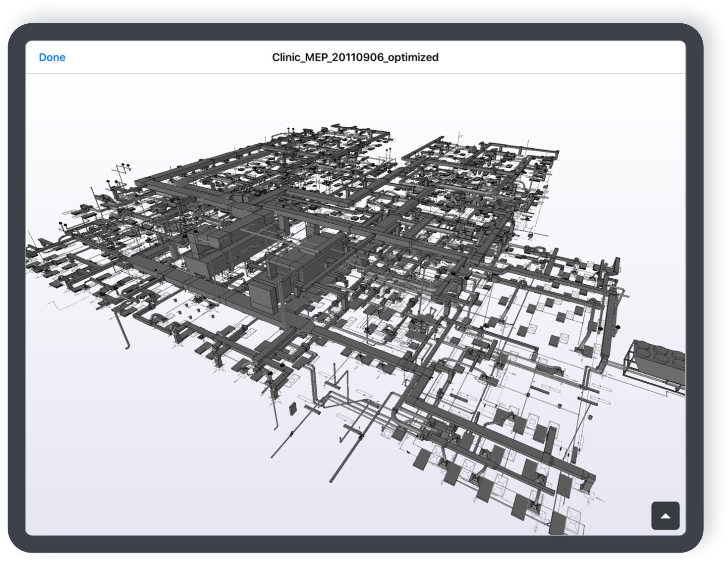
Task: Click the Clinic_MEP_20110906_optimized title text
Action: tap(355, 57)
